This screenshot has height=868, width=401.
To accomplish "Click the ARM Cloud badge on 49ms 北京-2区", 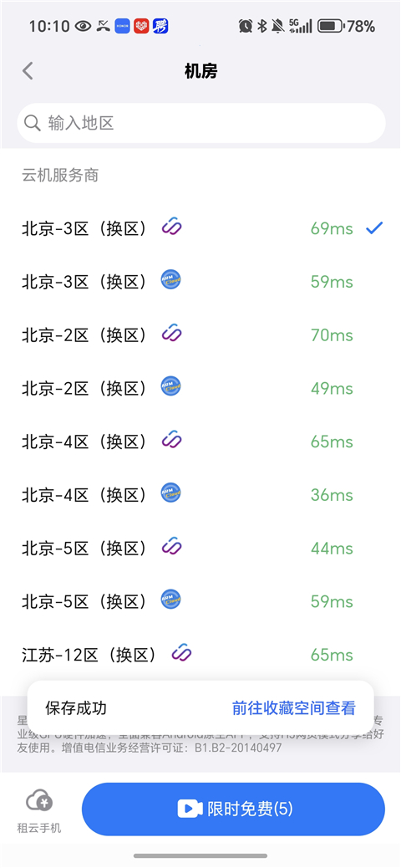I will pos(171,386).
